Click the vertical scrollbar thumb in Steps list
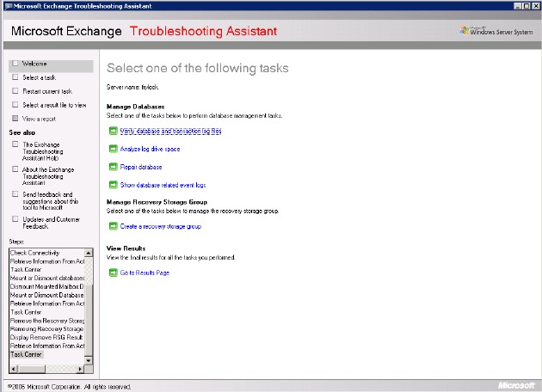This screenshot has height=392, width=542. pos(89,321)
